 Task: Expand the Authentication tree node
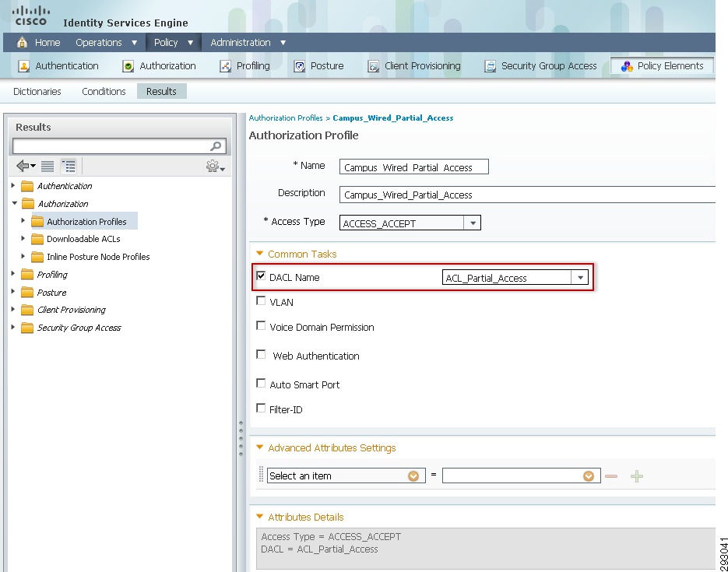point(13,185)
